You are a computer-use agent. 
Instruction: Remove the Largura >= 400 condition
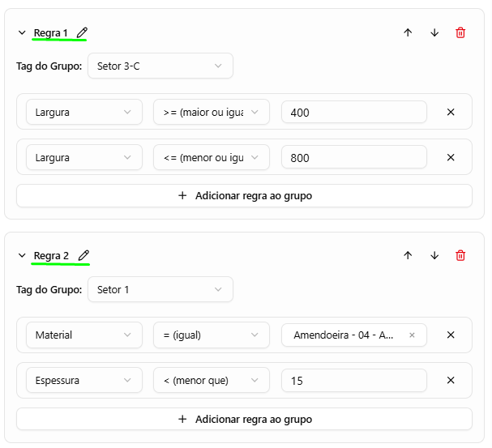tap(451, 112)
